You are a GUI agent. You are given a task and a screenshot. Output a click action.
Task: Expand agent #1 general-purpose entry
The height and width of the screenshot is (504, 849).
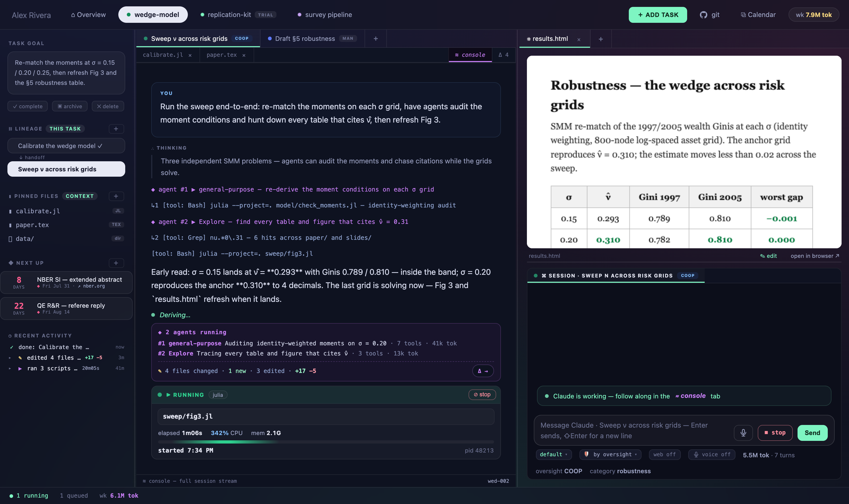[x=292, y=189]
